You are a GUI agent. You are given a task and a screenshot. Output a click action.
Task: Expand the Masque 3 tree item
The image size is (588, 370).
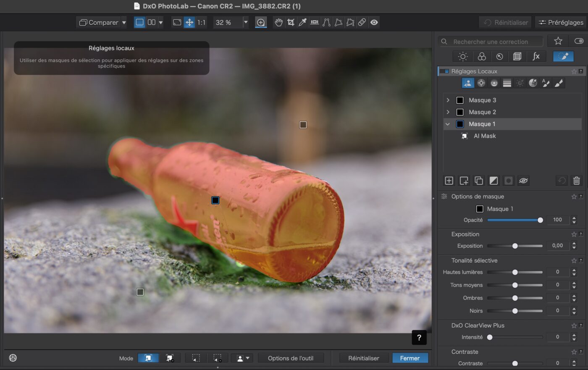(448, 100)
